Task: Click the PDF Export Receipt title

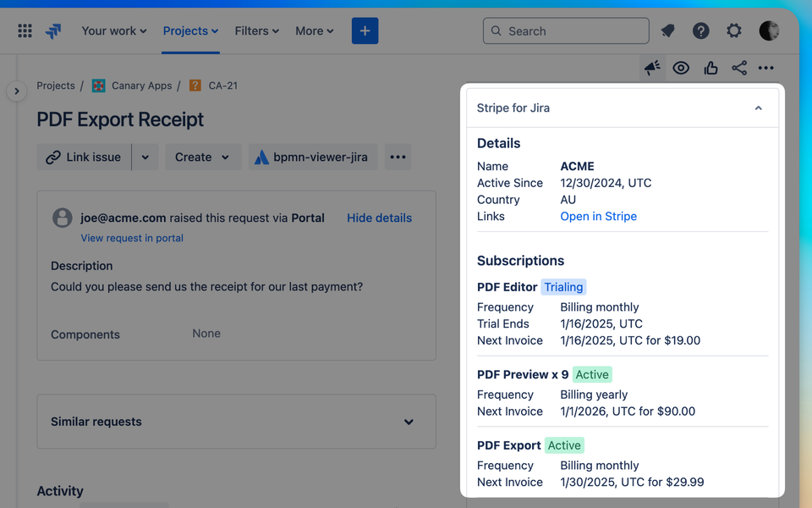Action: coord(120,119)
